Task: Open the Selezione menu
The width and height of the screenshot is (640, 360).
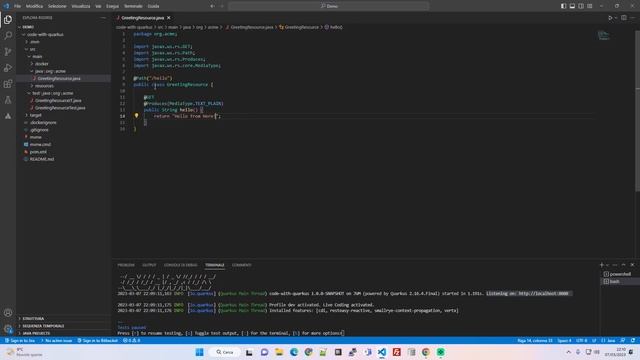Action: pyautogui.click(x=57, y=6)
